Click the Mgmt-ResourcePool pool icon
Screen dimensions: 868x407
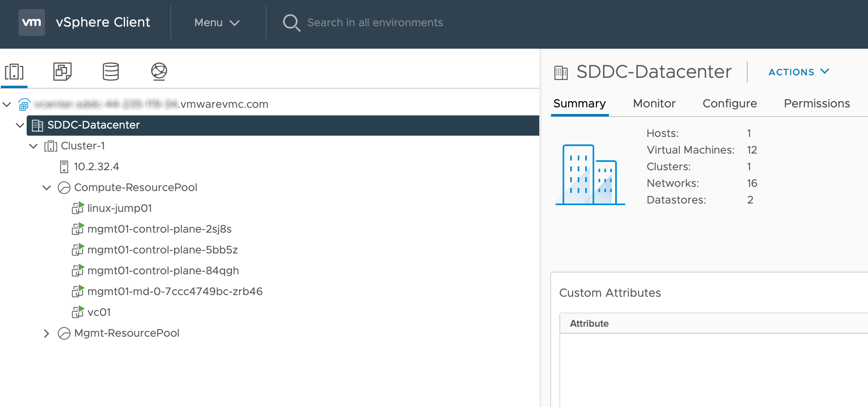coord(64,333)
